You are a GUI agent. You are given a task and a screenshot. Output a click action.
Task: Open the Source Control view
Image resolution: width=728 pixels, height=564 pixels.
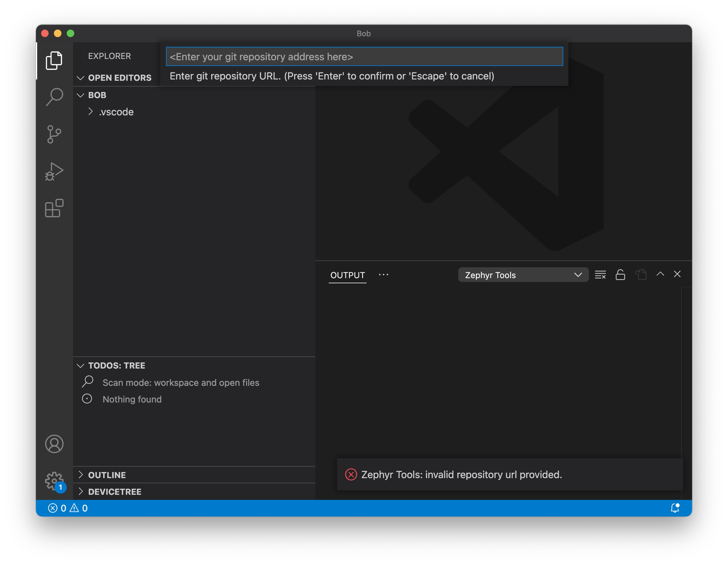coord(54,134)
